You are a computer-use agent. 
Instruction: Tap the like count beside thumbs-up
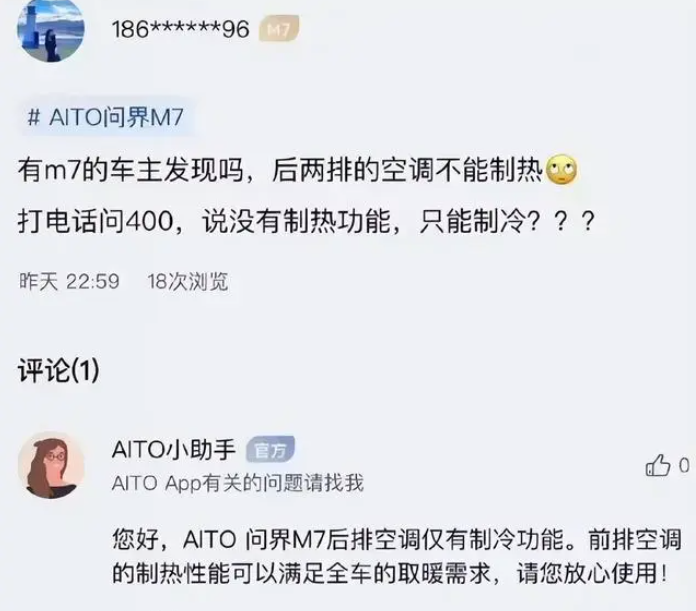click(684, 465)
